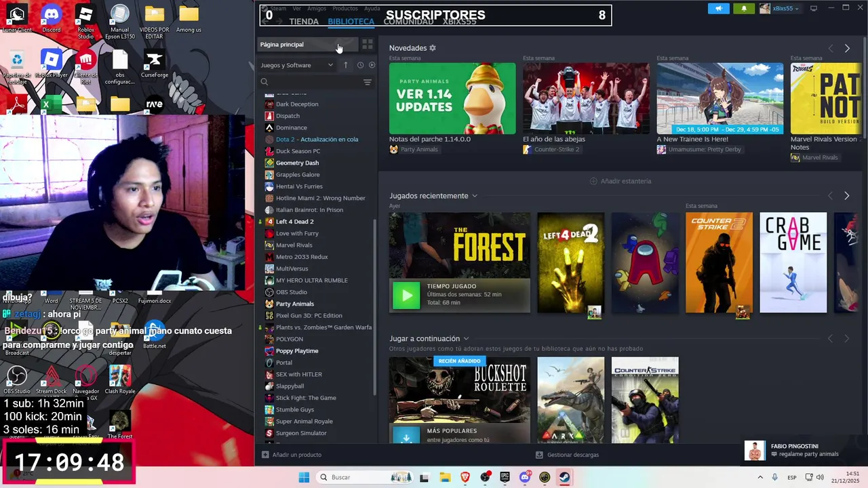This screenshot has height=488, width=868.
Task: Click Epic Games launcher taskbar icon
Action: click(x=505, y=477)
